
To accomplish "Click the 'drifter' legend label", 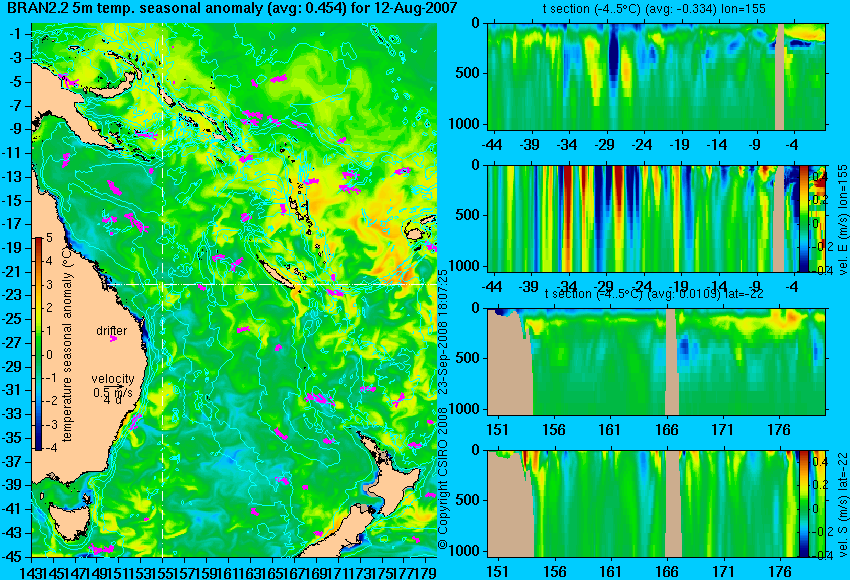I will [x=112, y=331].
